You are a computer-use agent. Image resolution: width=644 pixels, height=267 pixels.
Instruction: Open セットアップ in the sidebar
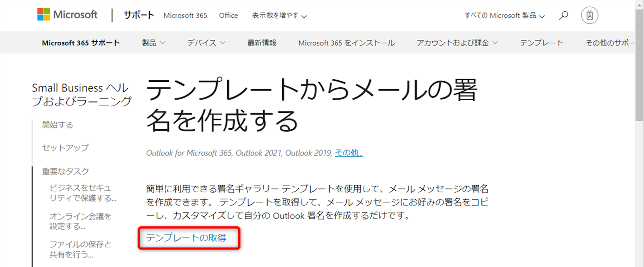pyautogui.click(x=65, y=148)
